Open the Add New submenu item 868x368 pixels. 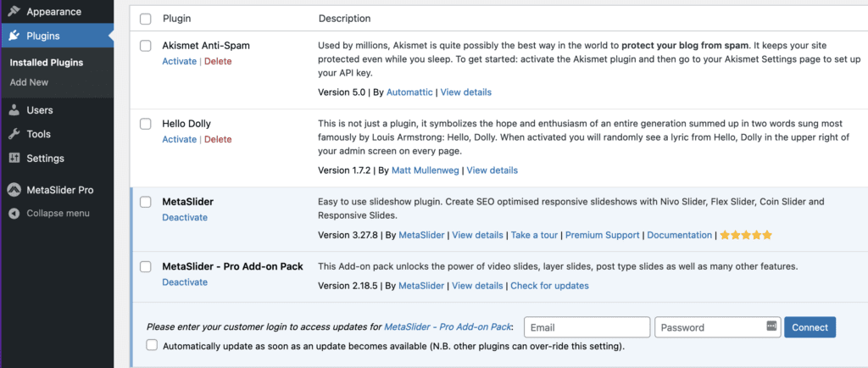pyautogui.click(x=30, y=82)
